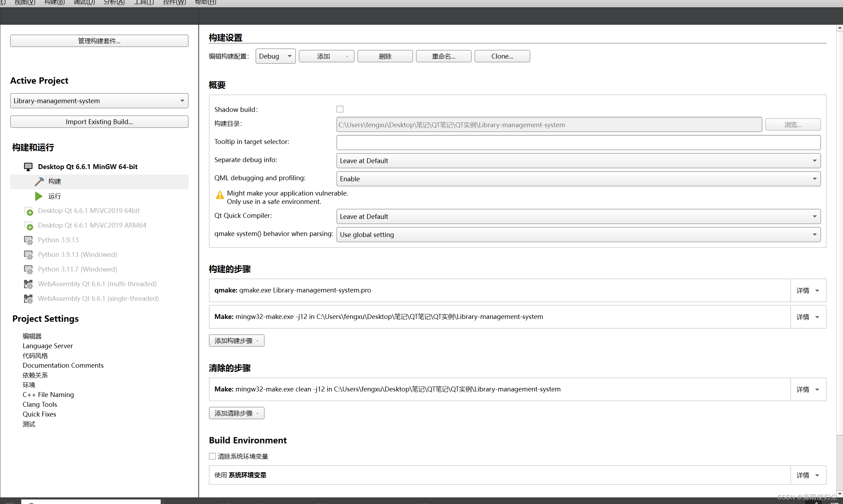This screenshot has width=843, height=504.
Task: Enable the Shadow build checkbox
Action: coord(340,109)
